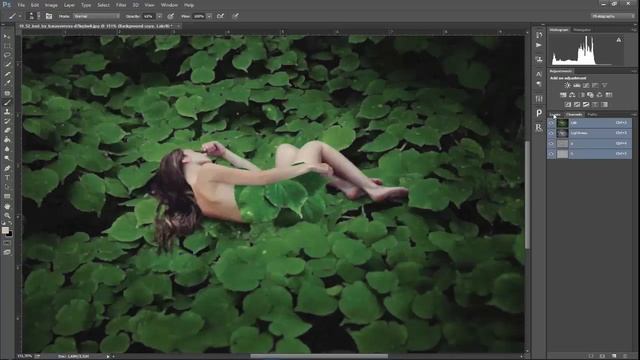The width and height of the screenshot is (640, 360).
Task: Open the Channels panel menu
Action: point(634,114)
